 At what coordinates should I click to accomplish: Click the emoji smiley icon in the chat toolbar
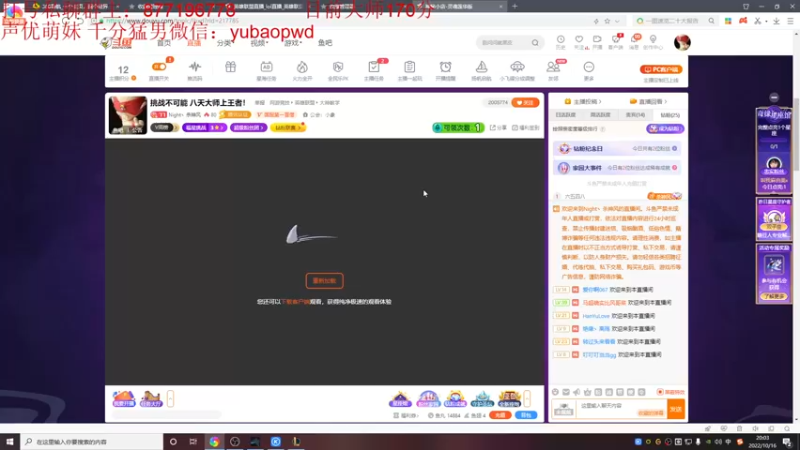(x=555, y=392)
